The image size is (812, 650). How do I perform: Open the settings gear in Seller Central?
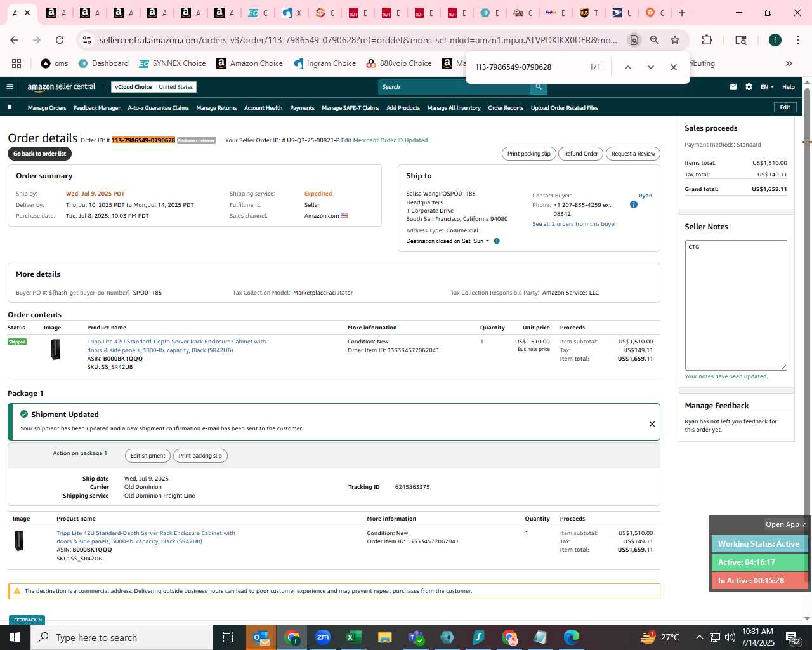click(749, 87)
